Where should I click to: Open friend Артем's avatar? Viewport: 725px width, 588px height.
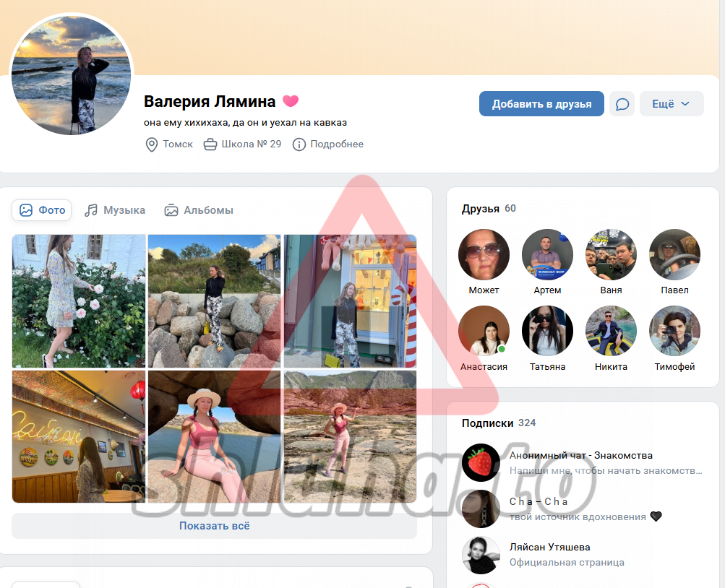tap(547, 255)
